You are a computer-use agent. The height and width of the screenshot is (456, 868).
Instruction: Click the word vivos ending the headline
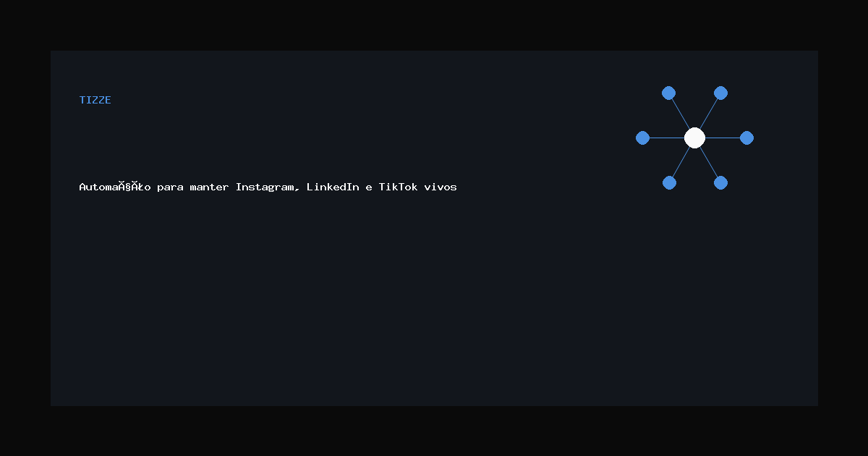point(441,187)
